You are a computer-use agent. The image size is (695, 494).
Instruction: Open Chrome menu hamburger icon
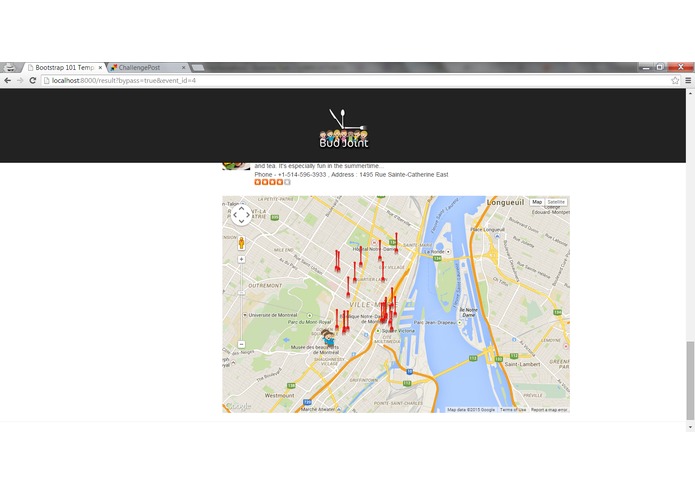(688, 81)
